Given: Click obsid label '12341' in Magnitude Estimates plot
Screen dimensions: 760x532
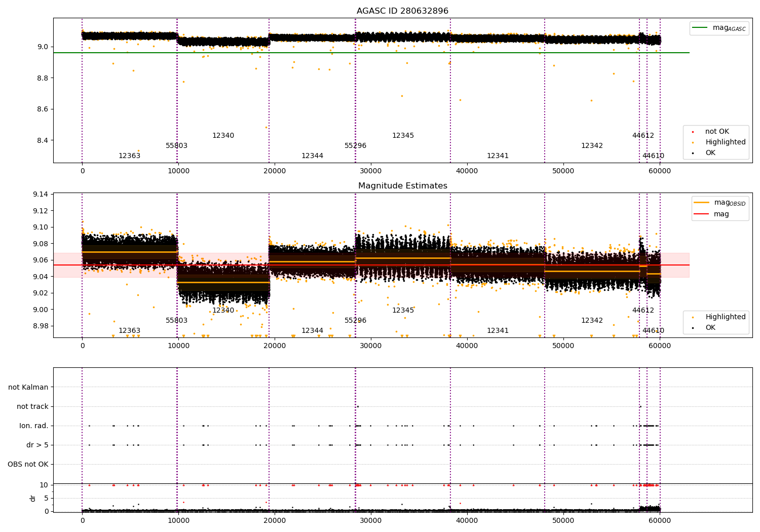Looking at the screenshot, I should [x=498, y=331].
